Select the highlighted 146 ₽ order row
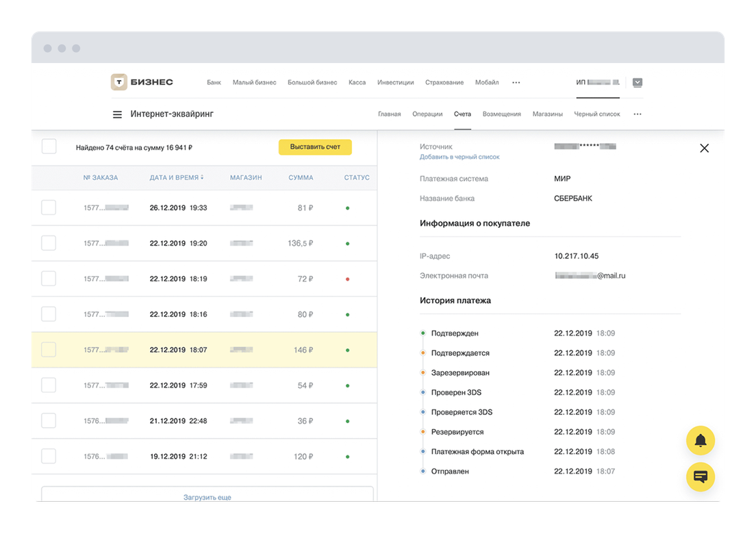The width and height of the screenshot is (756, 534). point(204,350)
